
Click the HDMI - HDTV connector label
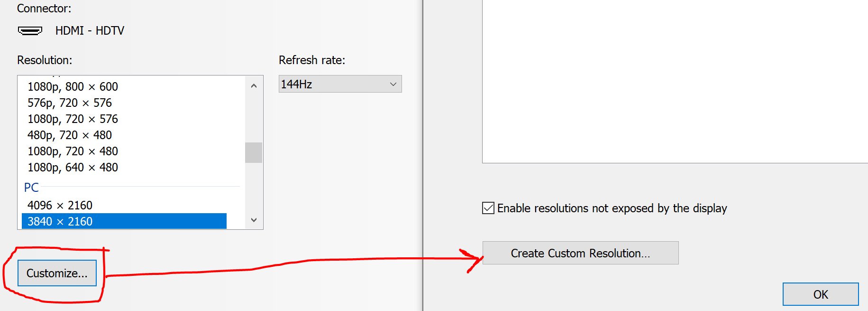pyautogui.click(x=90, y=30)
